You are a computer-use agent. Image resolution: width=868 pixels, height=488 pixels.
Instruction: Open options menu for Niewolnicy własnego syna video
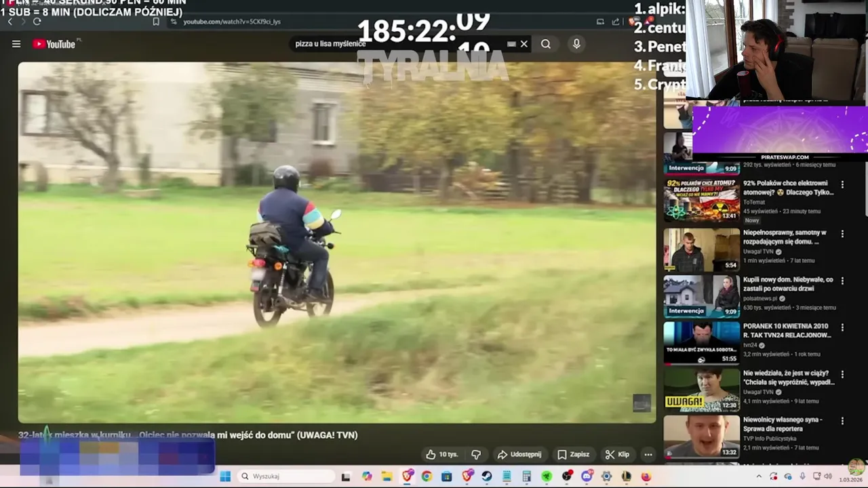click(842, 421)
